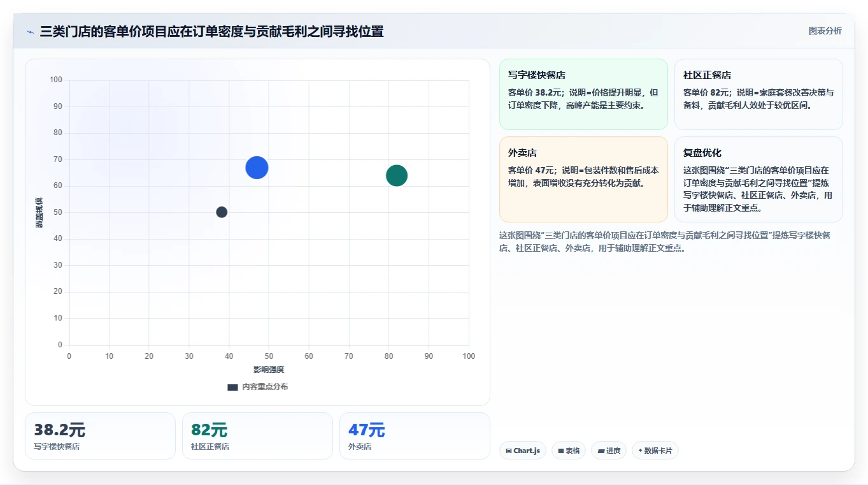Image resolution: width=868 pixels, height=485 pixels.
Task: Click the 图表分析 label in header
Action: pos(825,31)
